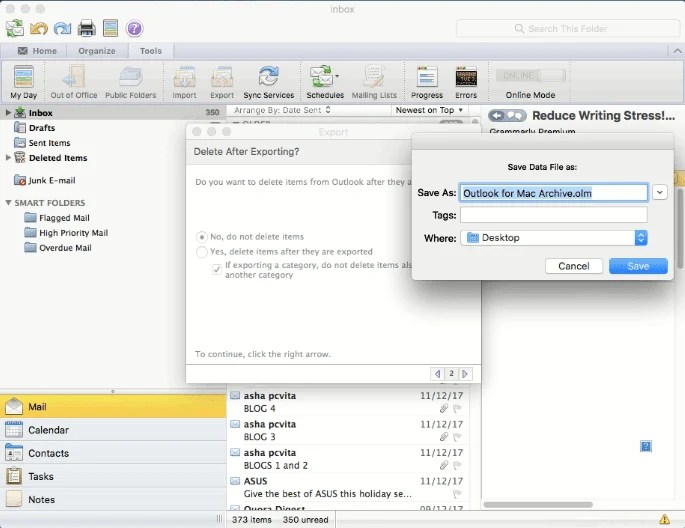This screenshot has width=685, height=528.
Task: Click the Tags input field
Action: pyautogui.click(x=554, y=215)
